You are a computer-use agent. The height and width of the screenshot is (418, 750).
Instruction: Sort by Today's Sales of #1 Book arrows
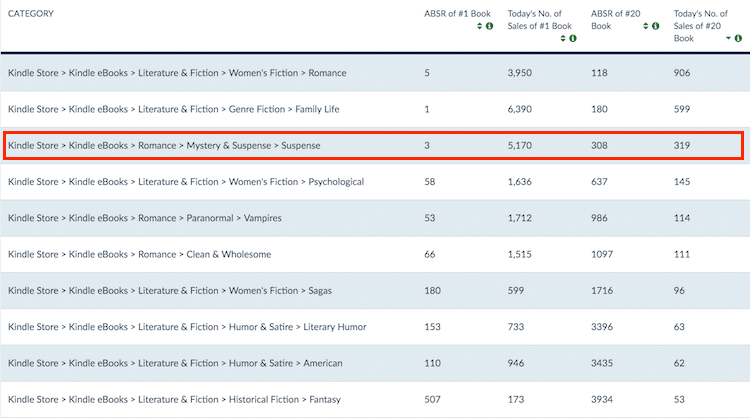click(x=563, y=38)
